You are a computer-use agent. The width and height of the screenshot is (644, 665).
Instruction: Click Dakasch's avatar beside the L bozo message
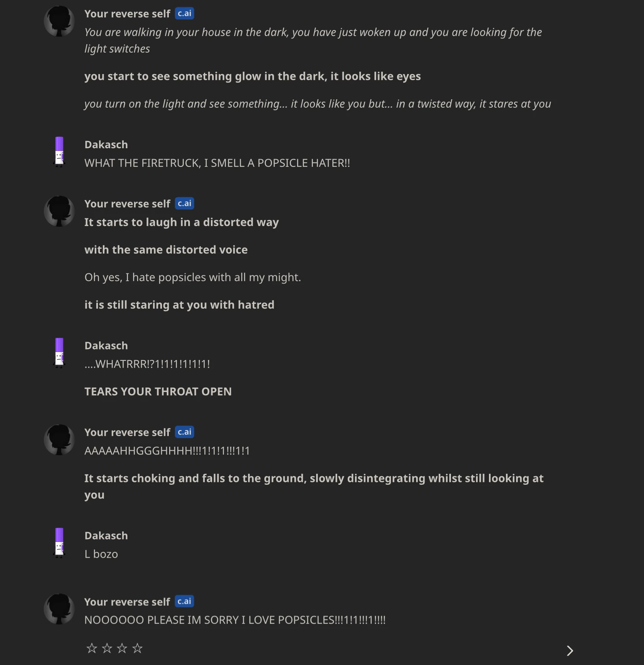pos(59,543)
